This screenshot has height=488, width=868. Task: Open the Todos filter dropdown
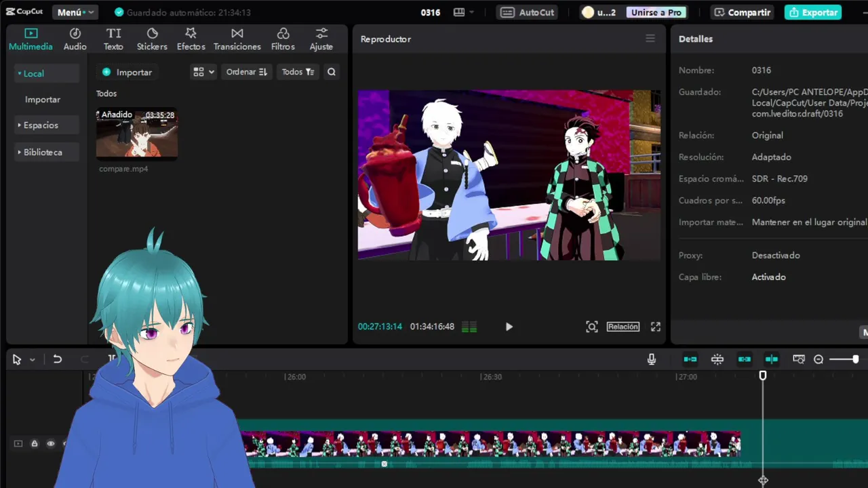point(298,72)
